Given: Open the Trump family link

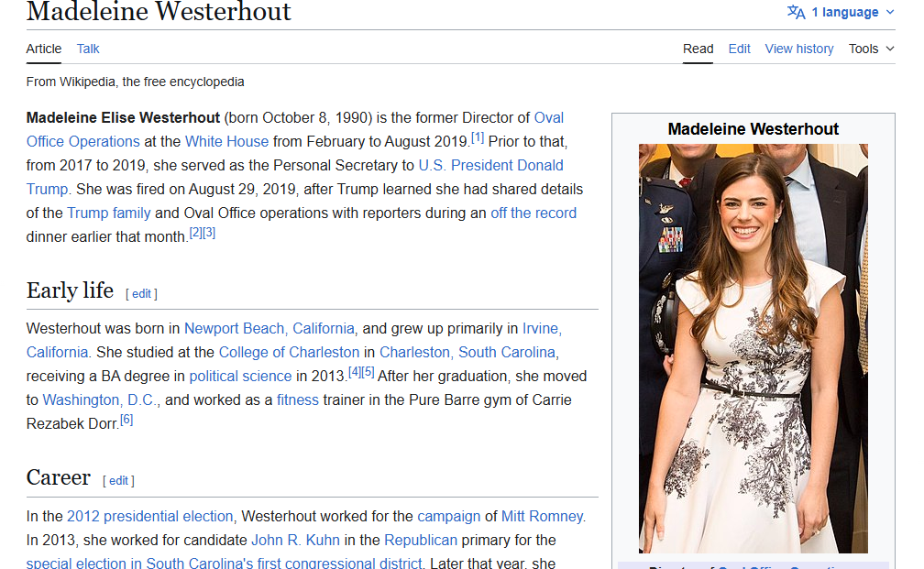Looking at the screenshot, I should pos(109,213).
